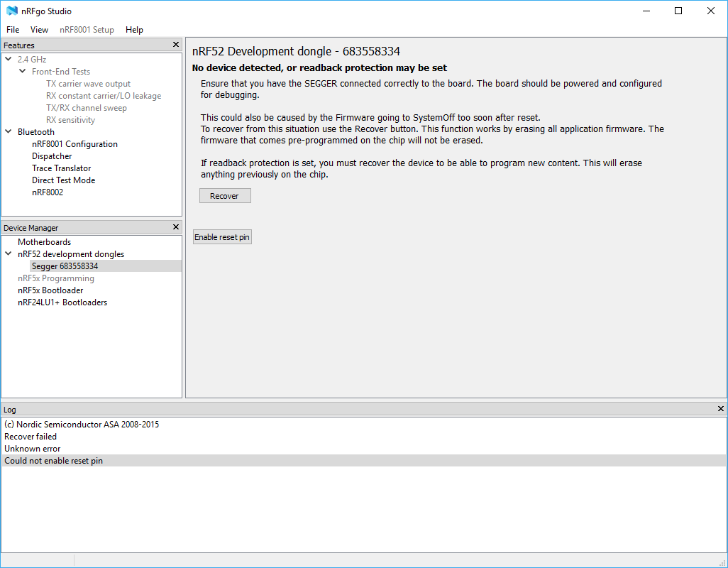728x568 pixels.
Task: Open nRF8001 Configuration
Action: (75, 144)
